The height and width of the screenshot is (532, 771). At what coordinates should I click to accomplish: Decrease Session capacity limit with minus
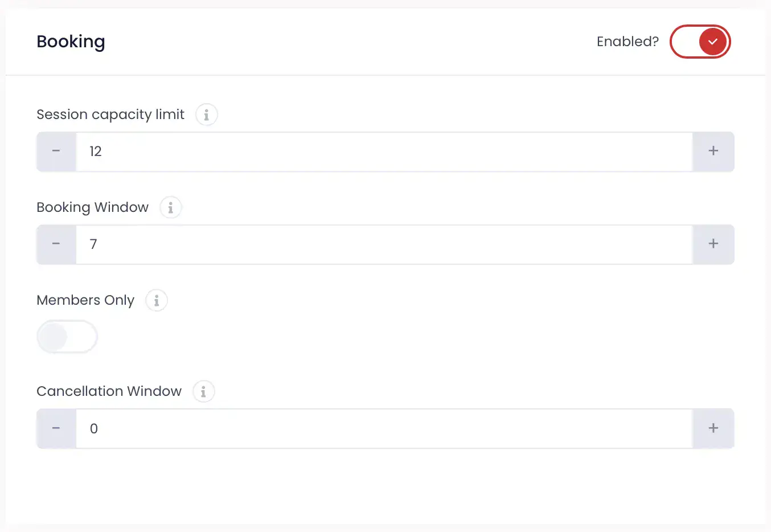56,152
